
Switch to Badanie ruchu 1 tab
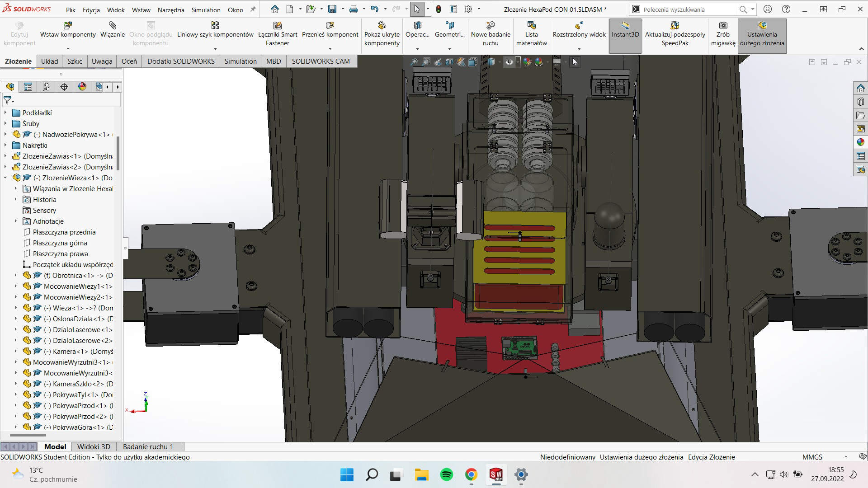click(x=148, y=446)
